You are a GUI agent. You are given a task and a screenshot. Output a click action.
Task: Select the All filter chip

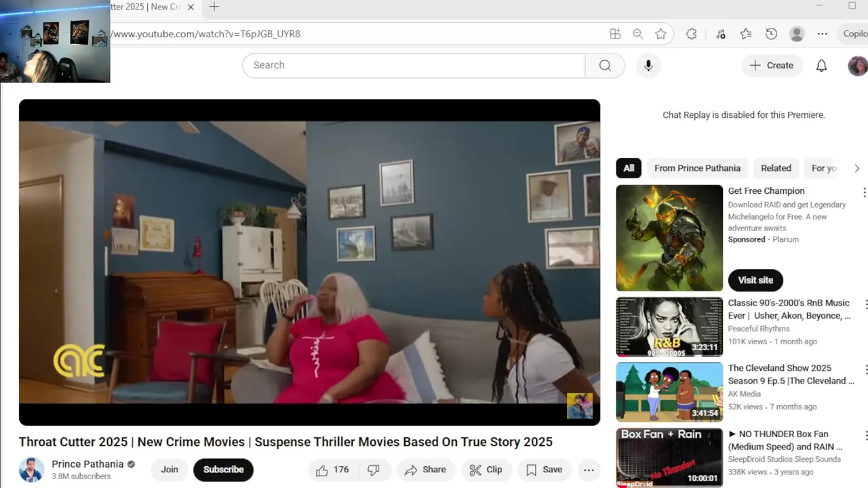point(629,168)
